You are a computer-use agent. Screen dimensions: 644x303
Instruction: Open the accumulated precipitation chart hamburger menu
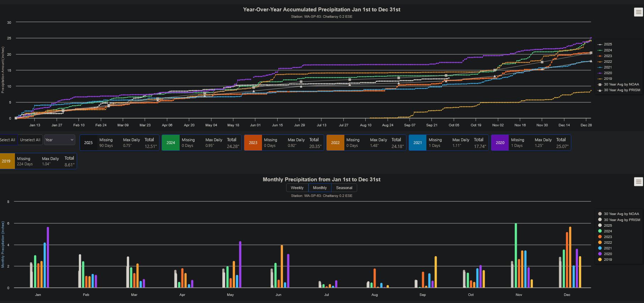point(638,12)
